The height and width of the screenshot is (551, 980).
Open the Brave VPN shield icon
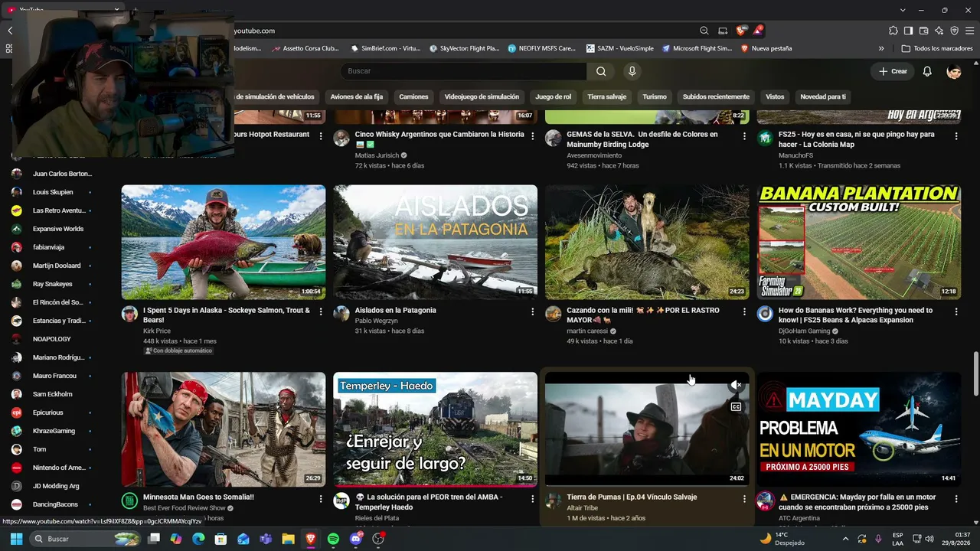point(955,31)
